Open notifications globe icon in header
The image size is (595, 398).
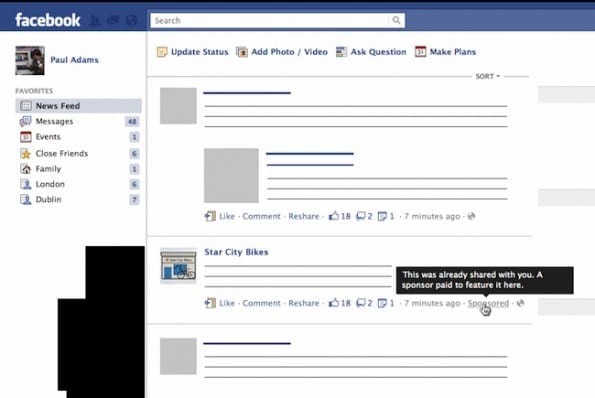point(132,20)
